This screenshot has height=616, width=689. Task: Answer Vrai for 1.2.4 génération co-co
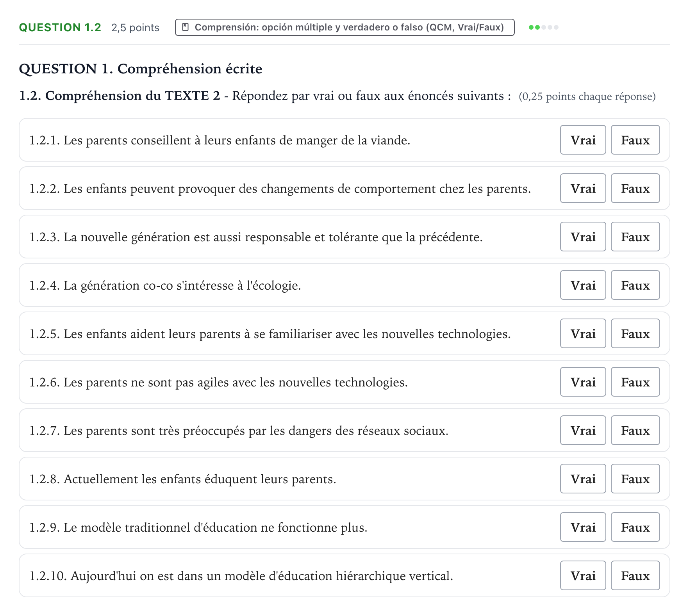[583, 285]
